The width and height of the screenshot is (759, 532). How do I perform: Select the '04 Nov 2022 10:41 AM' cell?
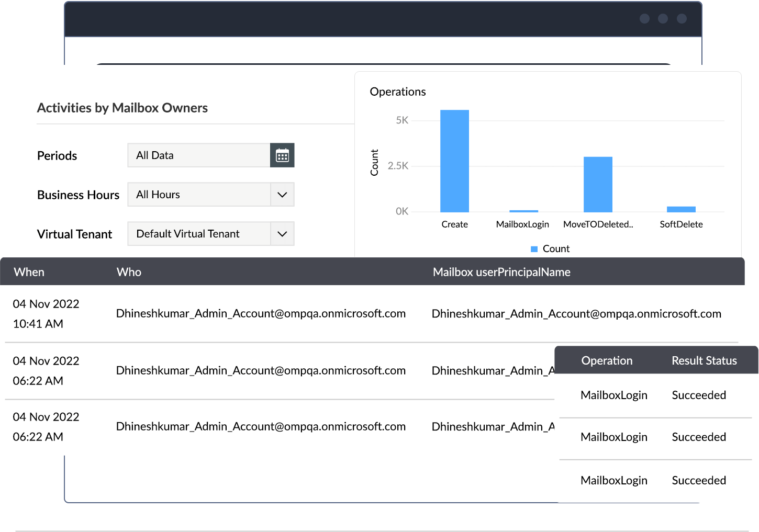coord(46,314)
